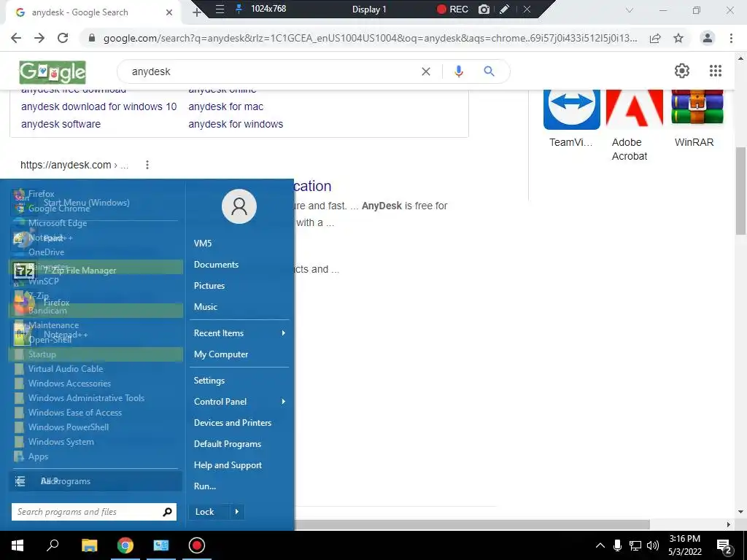This screenshot has height=560, width=747.
Task: Choose Devices and Printers
Action: 233,423
